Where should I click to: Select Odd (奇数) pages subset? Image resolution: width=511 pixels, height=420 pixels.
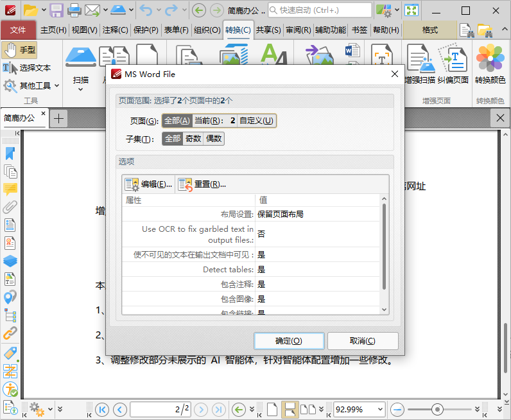(193, 139)
